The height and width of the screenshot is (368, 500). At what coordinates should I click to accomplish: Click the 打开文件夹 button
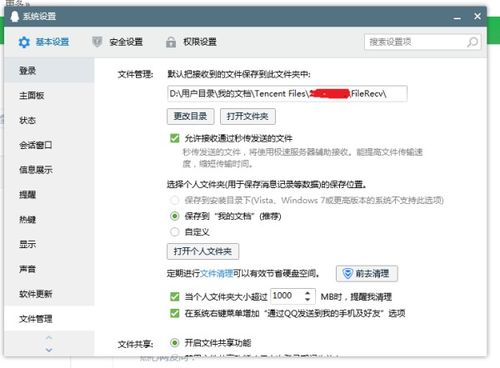click(248, 116)
